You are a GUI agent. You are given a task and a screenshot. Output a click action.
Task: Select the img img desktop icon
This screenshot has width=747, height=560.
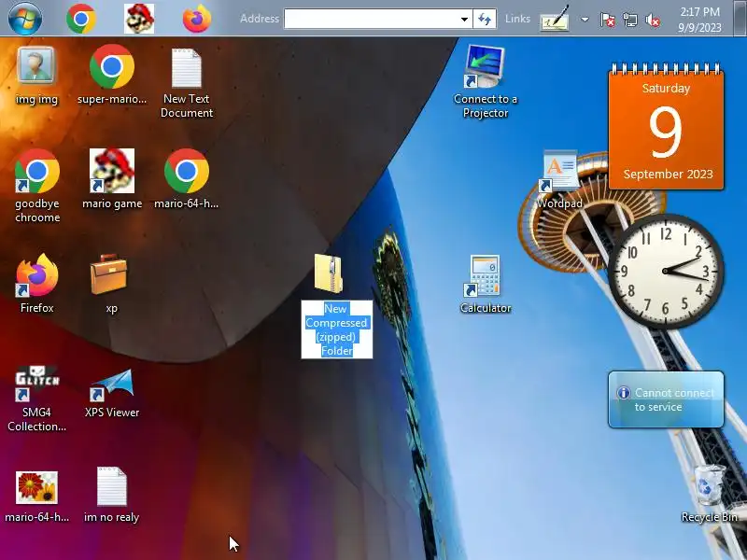pyautogui.click(x=36, y=77)
